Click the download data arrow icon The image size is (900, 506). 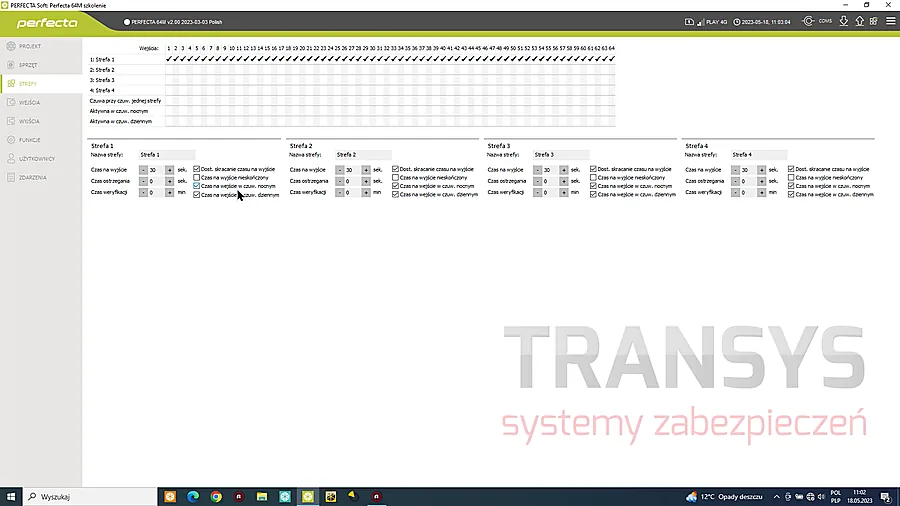click(x=844, y=21)
